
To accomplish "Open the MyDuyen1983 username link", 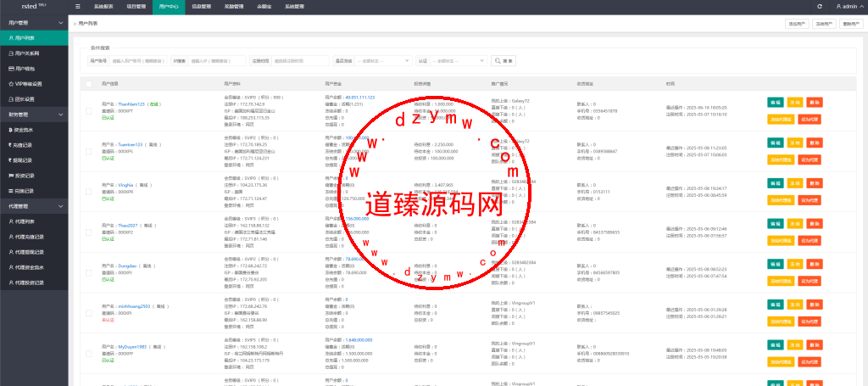I will click(131, 347).
